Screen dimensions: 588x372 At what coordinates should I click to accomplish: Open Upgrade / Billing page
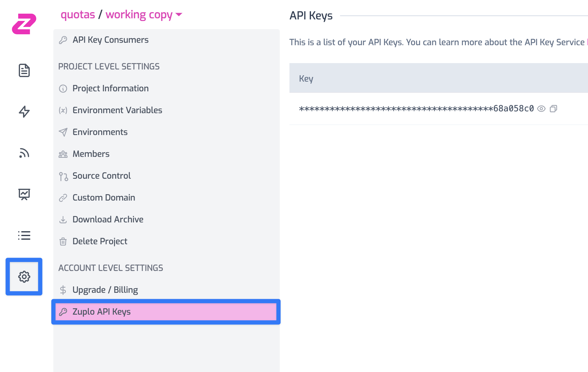tap(105, 290)
